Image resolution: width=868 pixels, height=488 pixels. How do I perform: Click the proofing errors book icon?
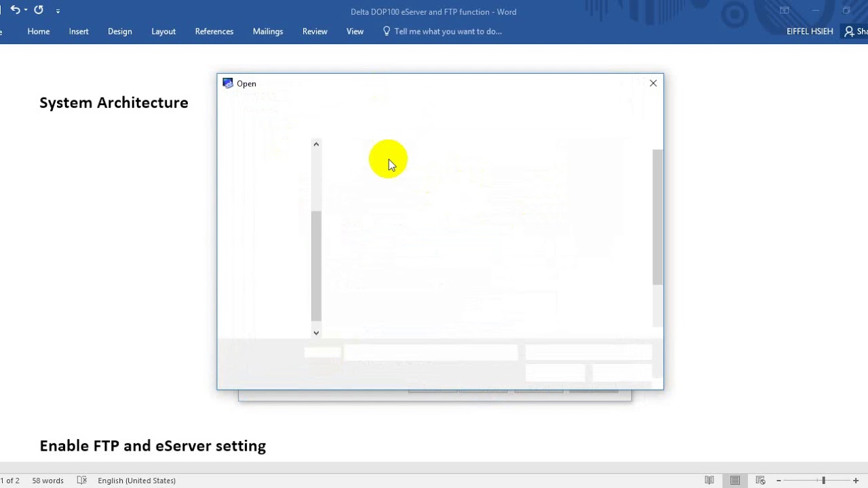82,481
